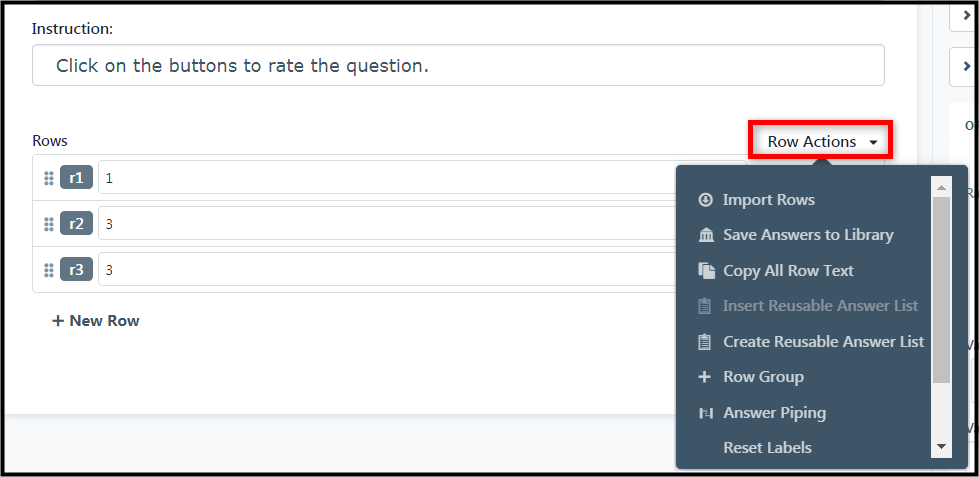979x477 pixels.
Task: Click the Import Rows download icon
Action: pyautogui.click(x=705, y=200)
